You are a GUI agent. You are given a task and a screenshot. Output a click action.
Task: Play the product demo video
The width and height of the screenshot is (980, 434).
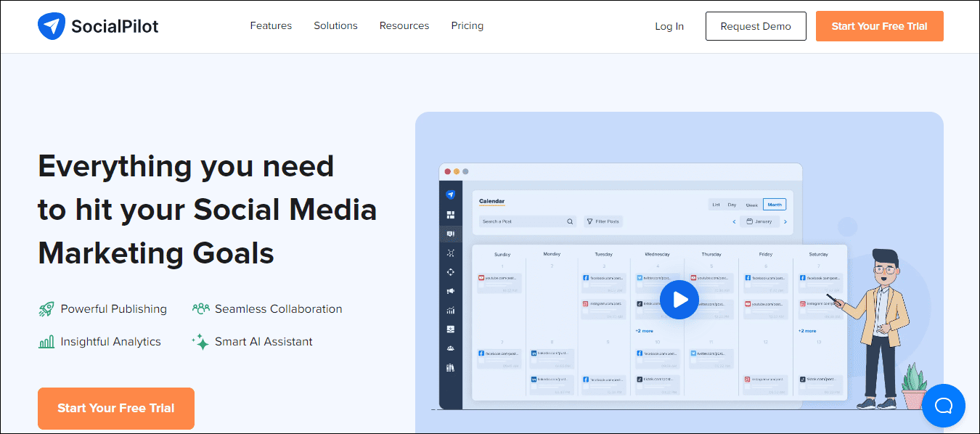pyautogui.click(x=679, y=300)
